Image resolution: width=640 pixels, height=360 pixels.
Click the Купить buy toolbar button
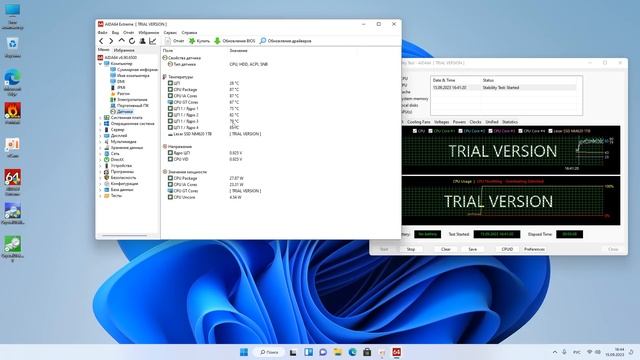199,41
